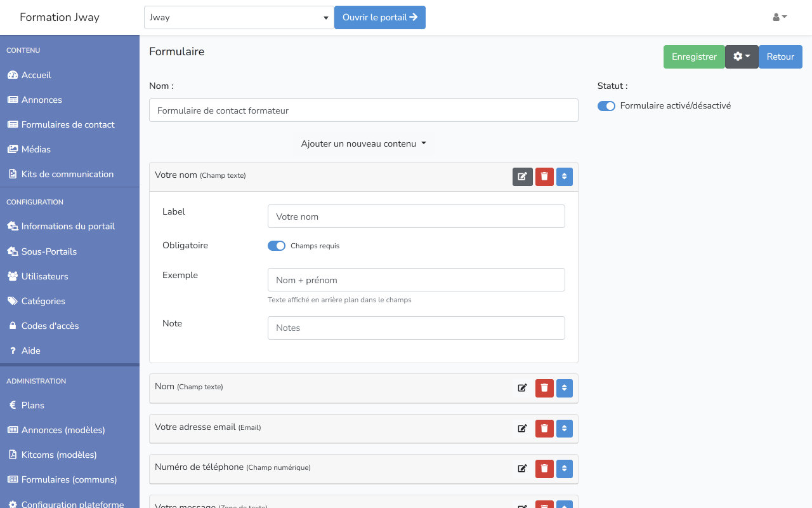Viewport: 812px width, 508px height.
Task: Delete the Numéro de téléphone field
Action: tap(544, 469)
